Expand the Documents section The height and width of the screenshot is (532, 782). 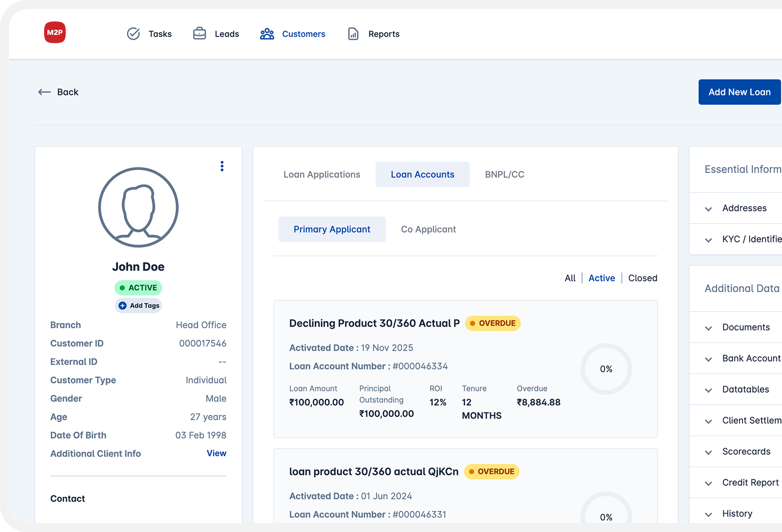click(736, 328)
